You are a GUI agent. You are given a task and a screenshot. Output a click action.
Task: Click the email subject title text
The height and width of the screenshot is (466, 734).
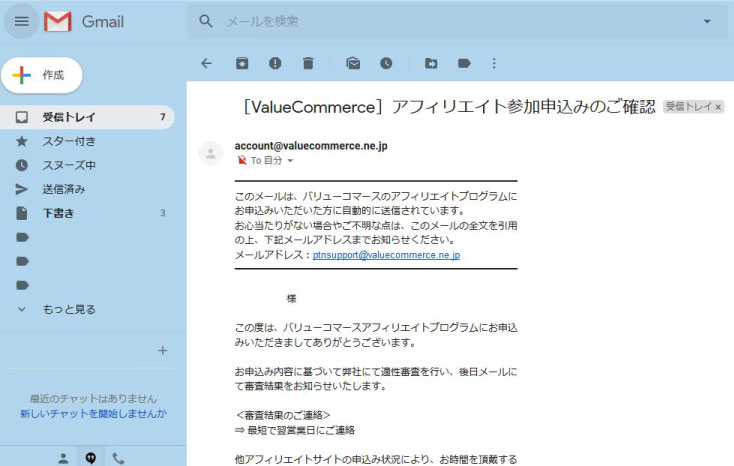tap(448, 107)
